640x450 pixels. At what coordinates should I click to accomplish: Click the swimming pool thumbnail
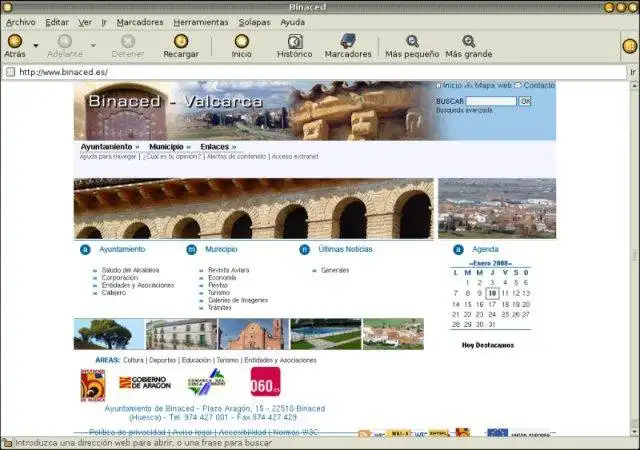326,334
